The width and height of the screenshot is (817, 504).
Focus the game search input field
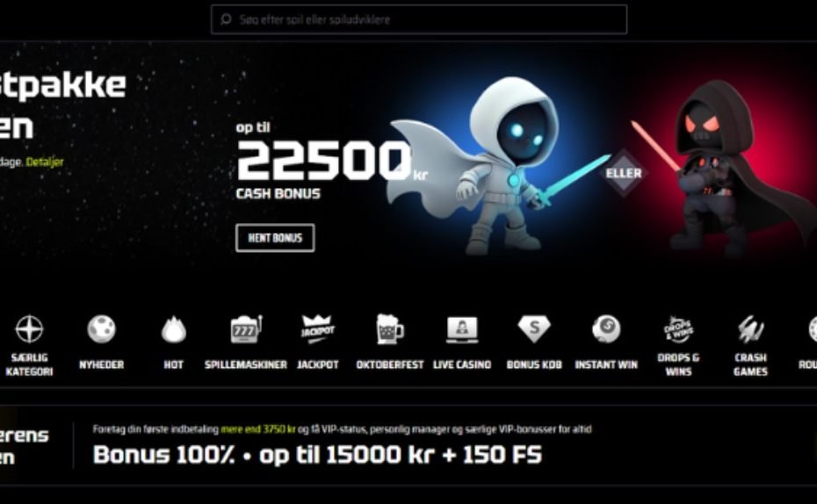tap(419, 19)
